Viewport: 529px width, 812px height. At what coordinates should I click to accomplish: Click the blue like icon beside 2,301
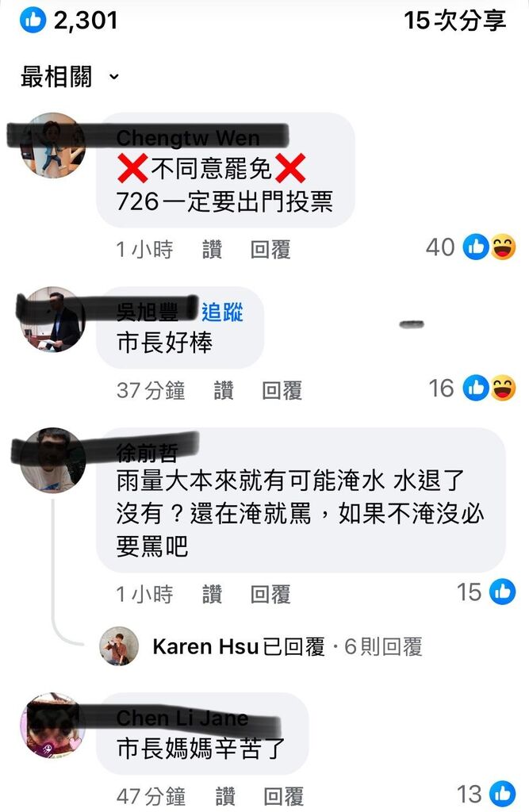[33, 20]
